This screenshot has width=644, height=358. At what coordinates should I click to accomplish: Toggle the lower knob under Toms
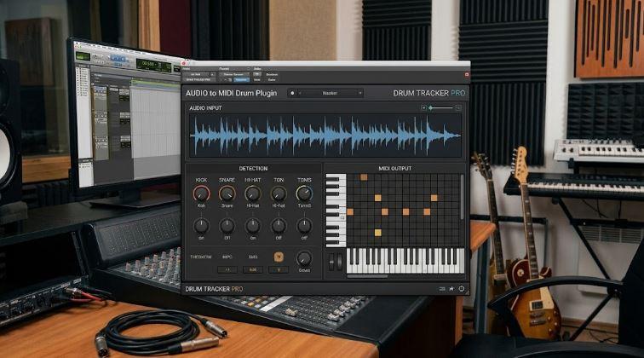pyautogui.click(x=304, y=226)
